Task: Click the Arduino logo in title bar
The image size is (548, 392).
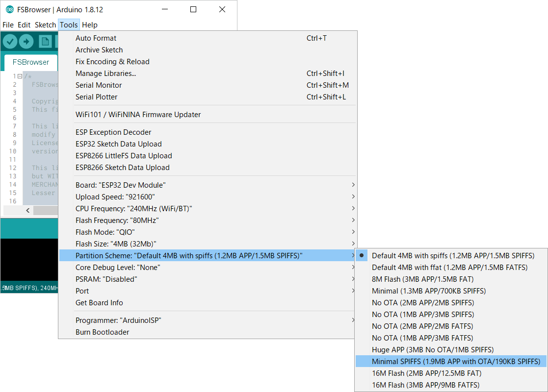Action: (x=10, y=9)
